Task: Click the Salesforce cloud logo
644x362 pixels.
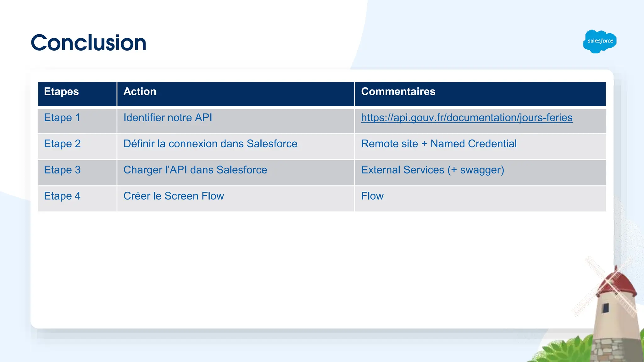Action: 600,41
